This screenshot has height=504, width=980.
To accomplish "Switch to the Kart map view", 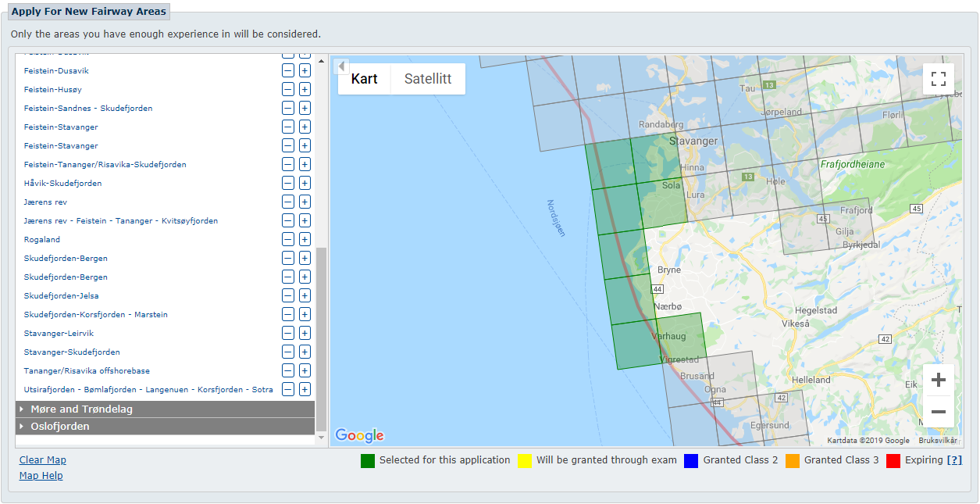I will 364,79.
